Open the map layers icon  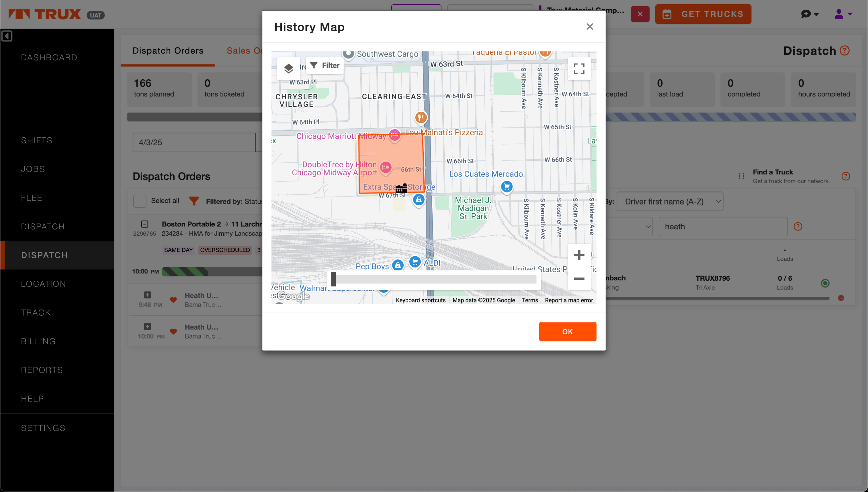(x=288, y=69)
